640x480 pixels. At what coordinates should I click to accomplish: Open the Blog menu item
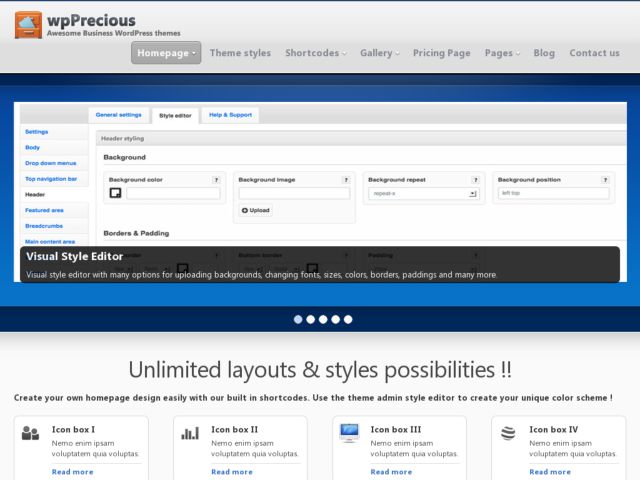coord(544,53)
